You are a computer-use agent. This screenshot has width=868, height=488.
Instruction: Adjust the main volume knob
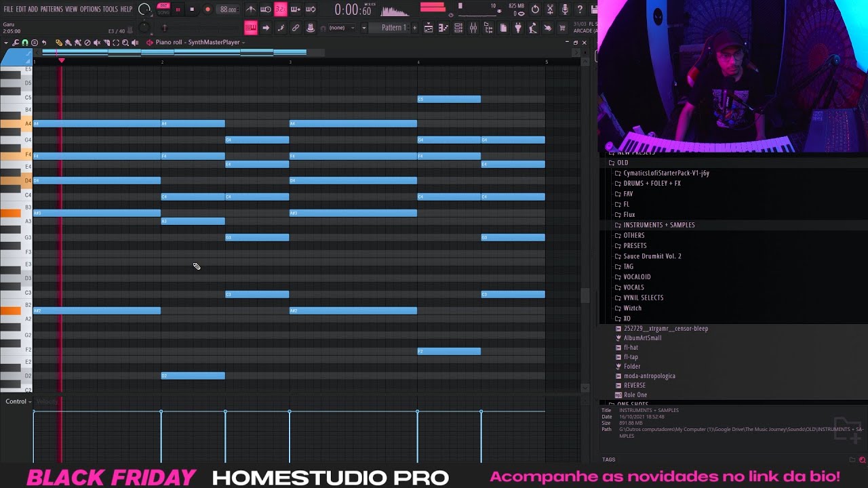pyautogui.click(x=144, y=9)
